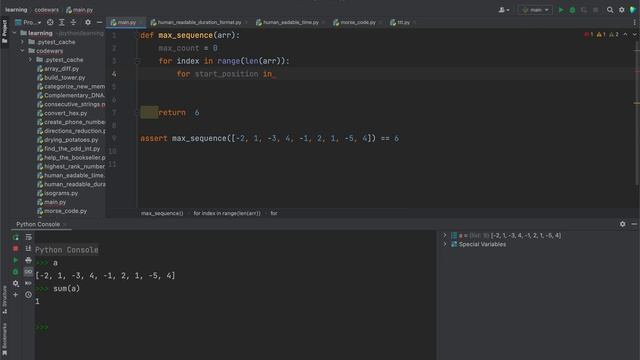Open editor tabs more-options menu
The height and width of the screenshot is (360, 640).
[x=634, y=22]
